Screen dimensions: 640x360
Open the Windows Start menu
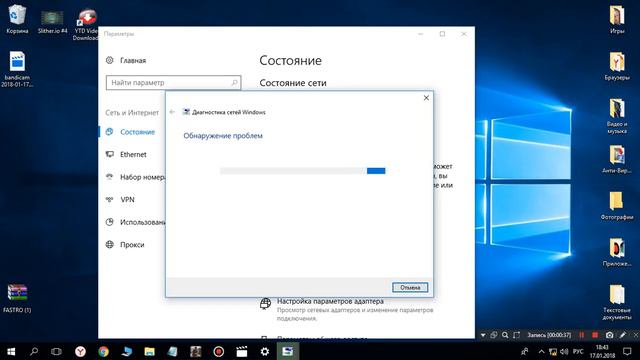(11, 351)
